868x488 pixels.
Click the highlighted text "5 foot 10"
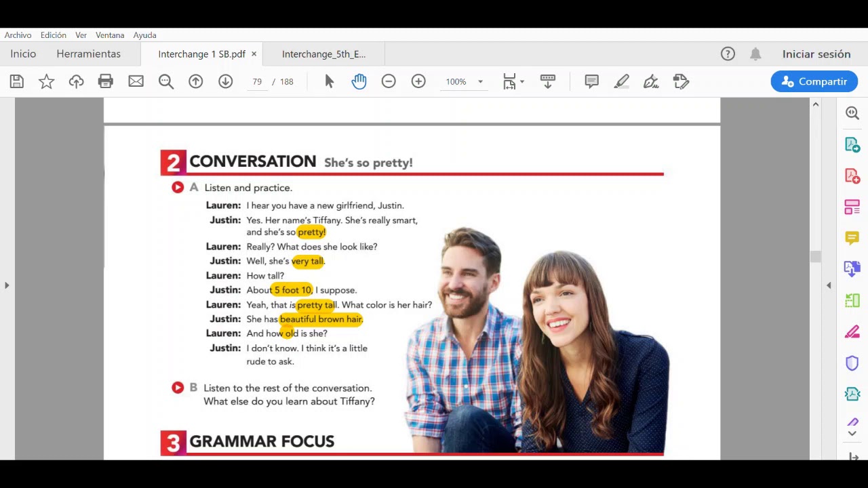click(x=292, y=290)
